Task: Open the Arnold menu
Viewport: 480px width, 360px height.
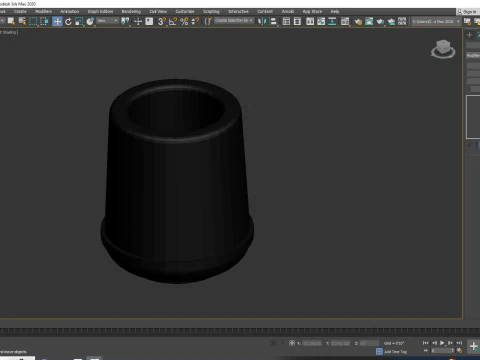Action: [288, 11]
